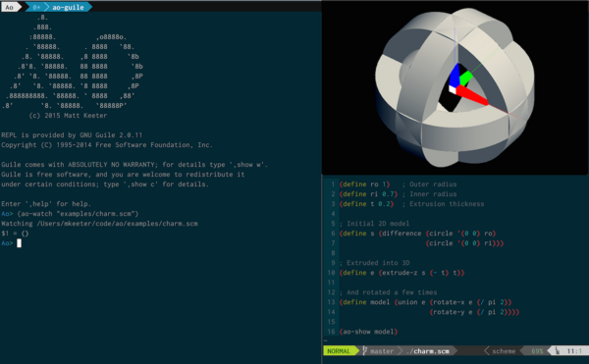
Task: Click the 69% file position indicator
Action: pyautogui.click(x=537, y=351)
